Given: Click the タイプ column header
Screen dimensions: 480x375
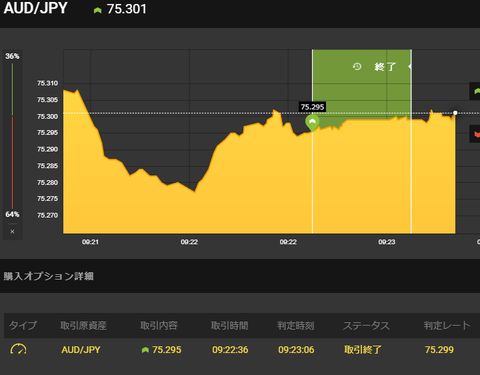Looking at the screenshot, I should point(23,325).
